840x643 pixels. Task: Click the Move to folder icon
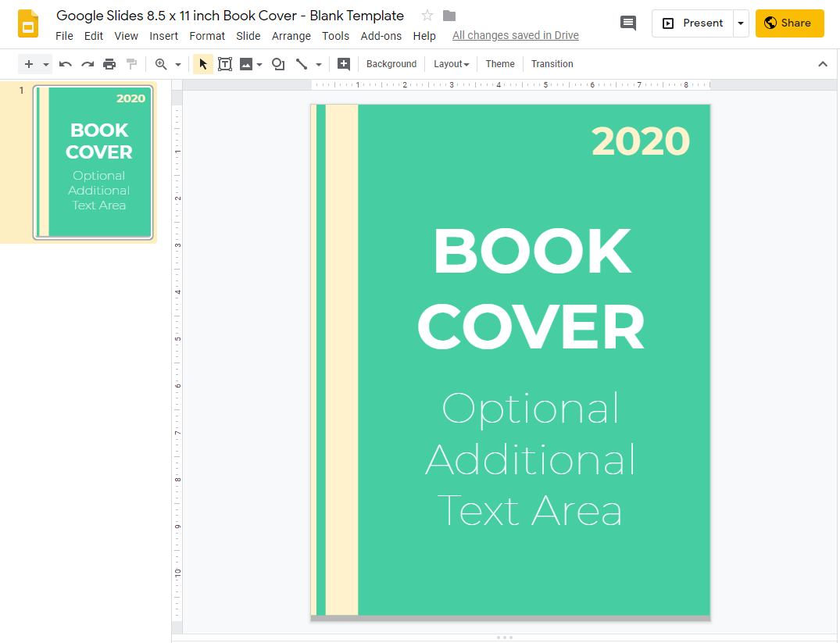449,16
